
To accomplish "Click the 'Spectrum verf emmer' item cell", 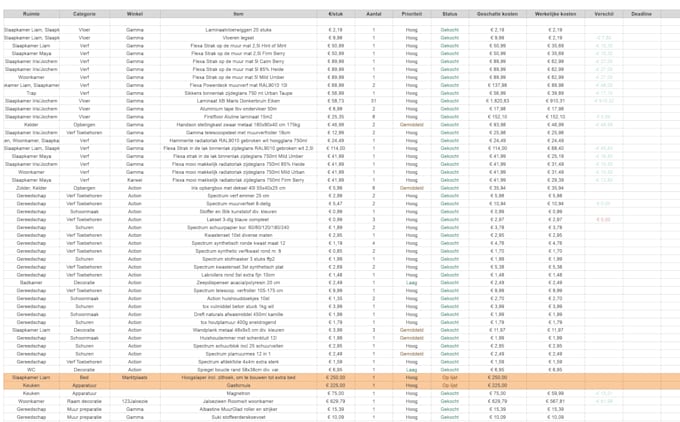I will [238, 196].
